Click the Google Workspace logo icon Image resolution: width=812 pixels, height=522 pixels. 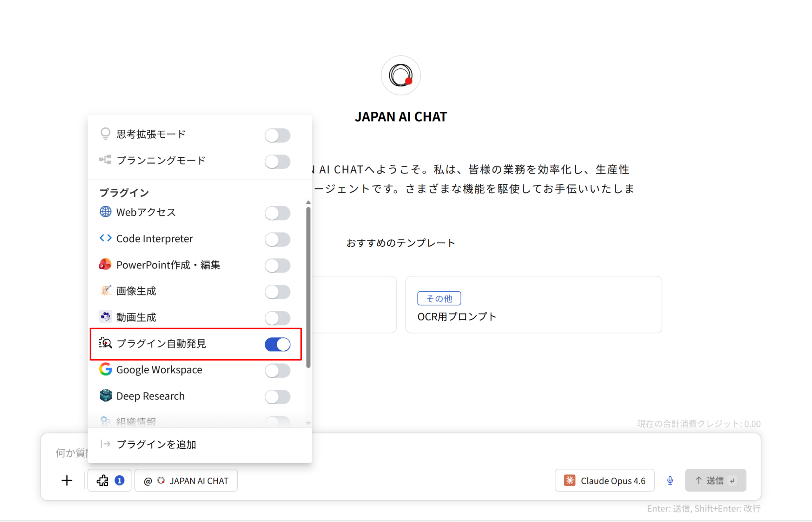105,369
